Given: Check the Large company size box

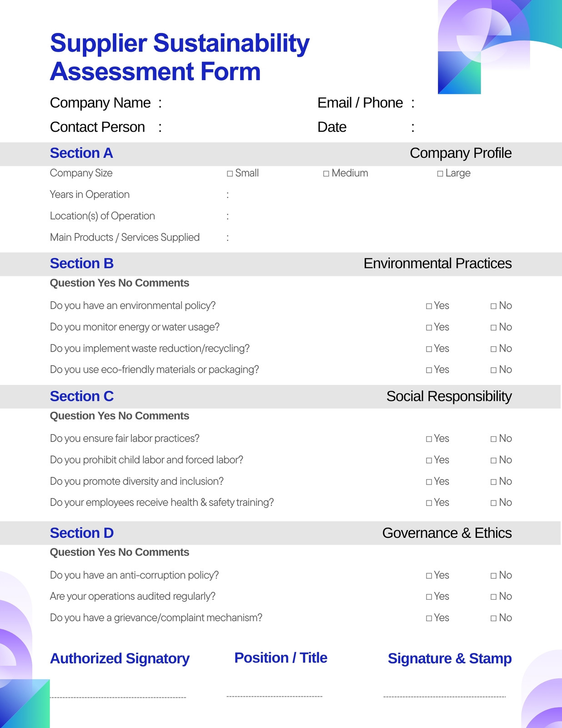Looking at the screenshot, I should [440, 174].
